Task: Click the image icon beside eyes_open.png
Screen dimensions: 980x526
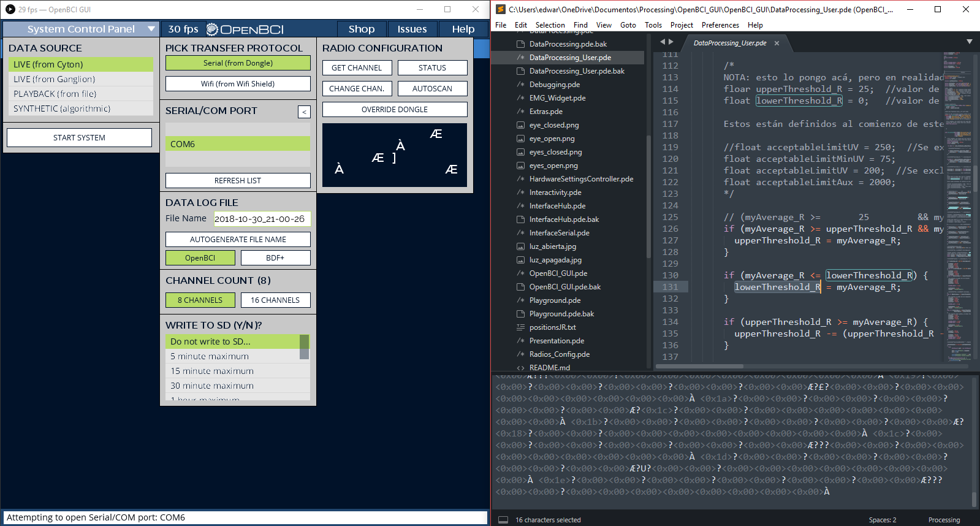Action: (x=520, y=166)
